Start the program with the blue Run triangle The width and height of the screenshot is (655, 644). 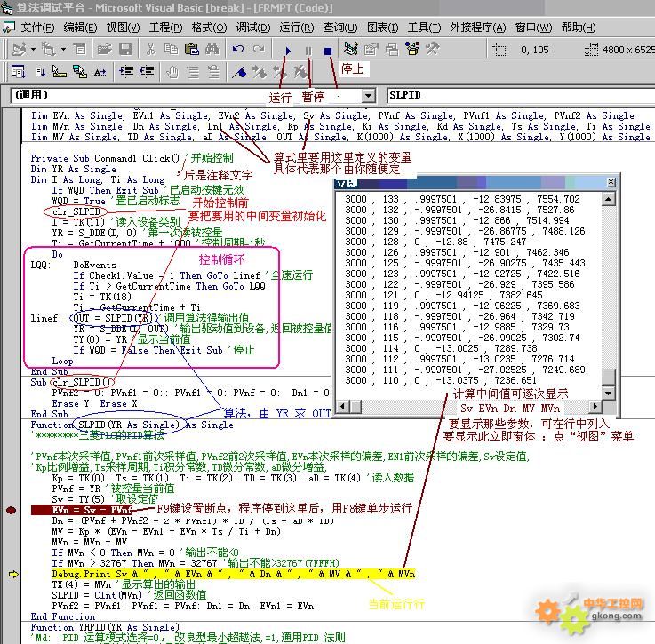[x=288, y=51]
